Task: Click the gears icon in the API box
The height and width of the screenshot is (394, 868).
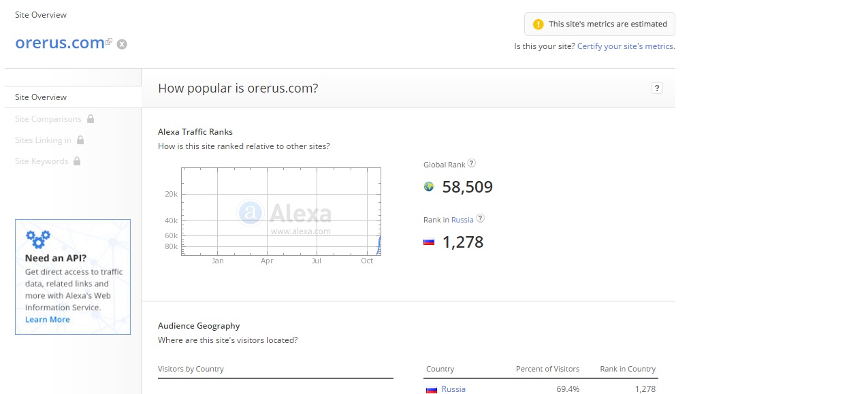Action: tap(37, 239)
